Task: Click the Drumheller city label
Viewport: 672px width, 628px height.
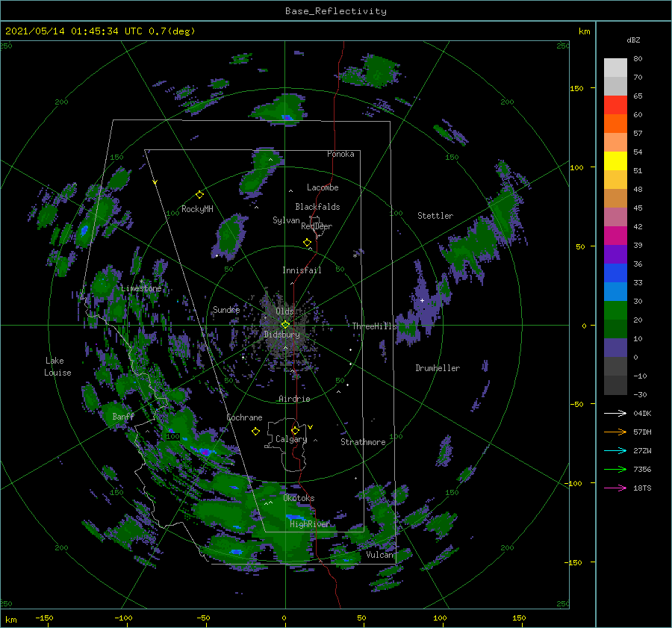Action: [438, 368]
